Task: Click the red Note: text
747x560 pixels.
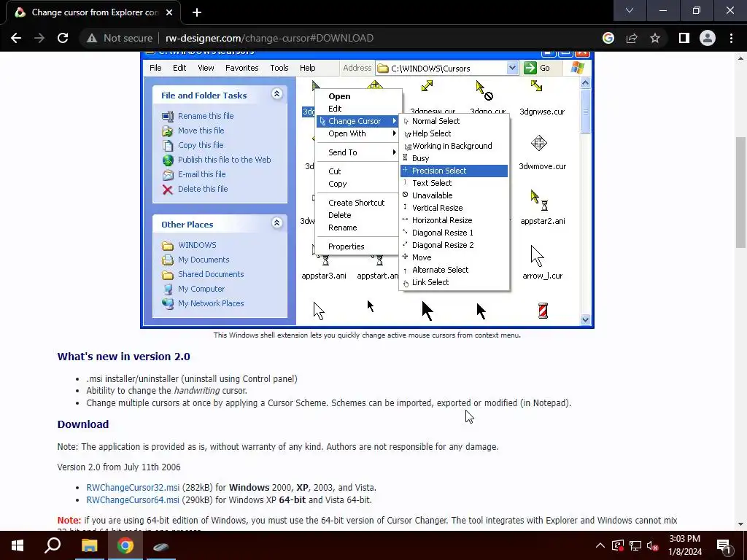Action: (x=69, y=521)
